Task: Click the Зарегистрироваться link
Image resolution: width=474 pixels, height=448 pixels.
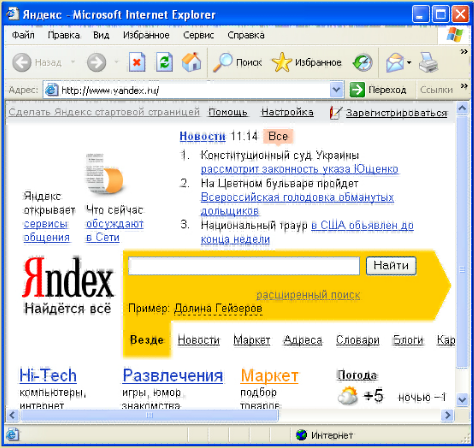Action: (x=397, y=113)
